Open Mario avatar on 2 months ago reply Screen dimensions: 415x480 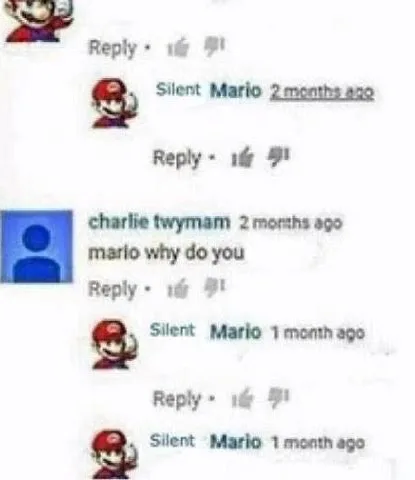click(x=115, y=104)
